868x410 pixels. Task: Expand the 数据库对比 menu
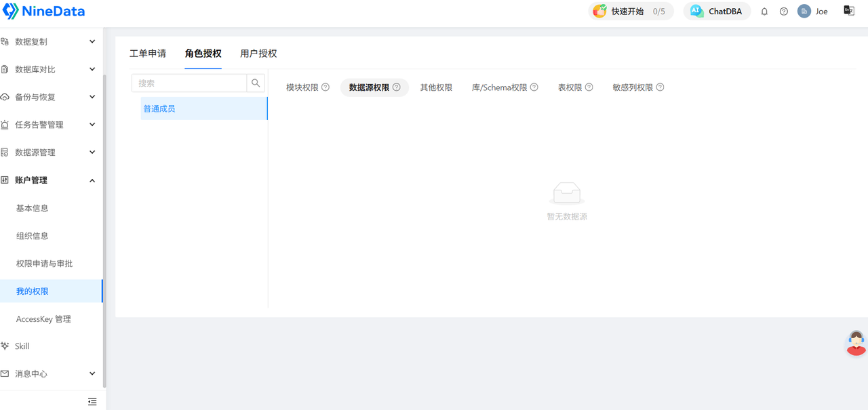[x=92, y=69]
